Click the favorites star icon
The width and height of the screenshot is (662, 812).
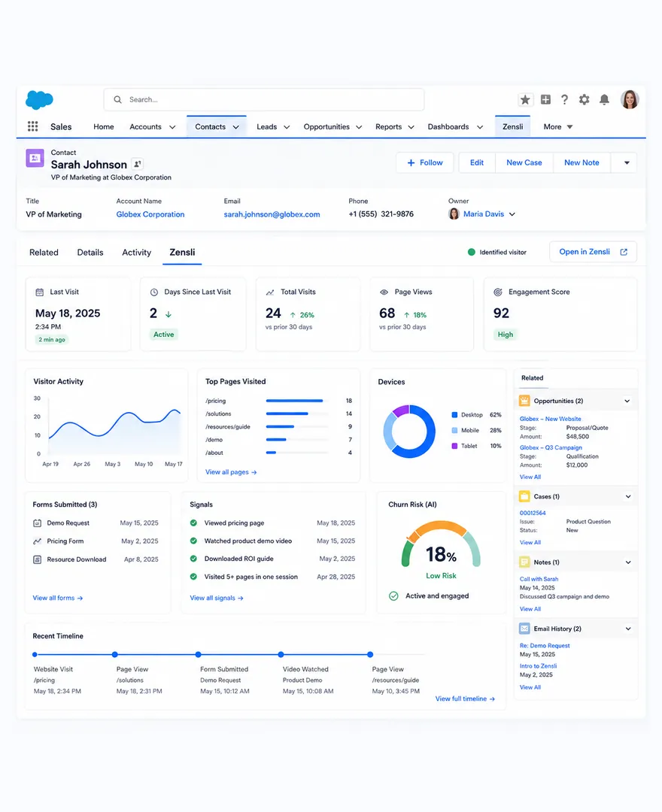[525, 99]
